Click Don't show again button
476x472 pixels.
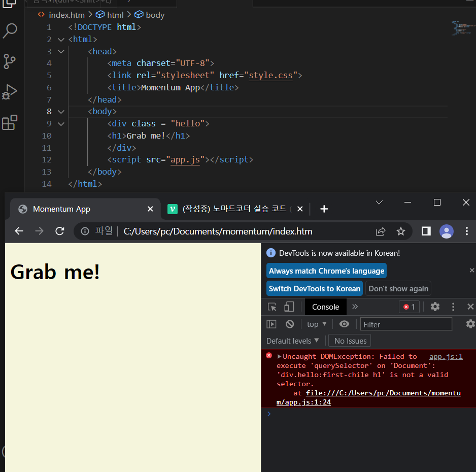398,288
